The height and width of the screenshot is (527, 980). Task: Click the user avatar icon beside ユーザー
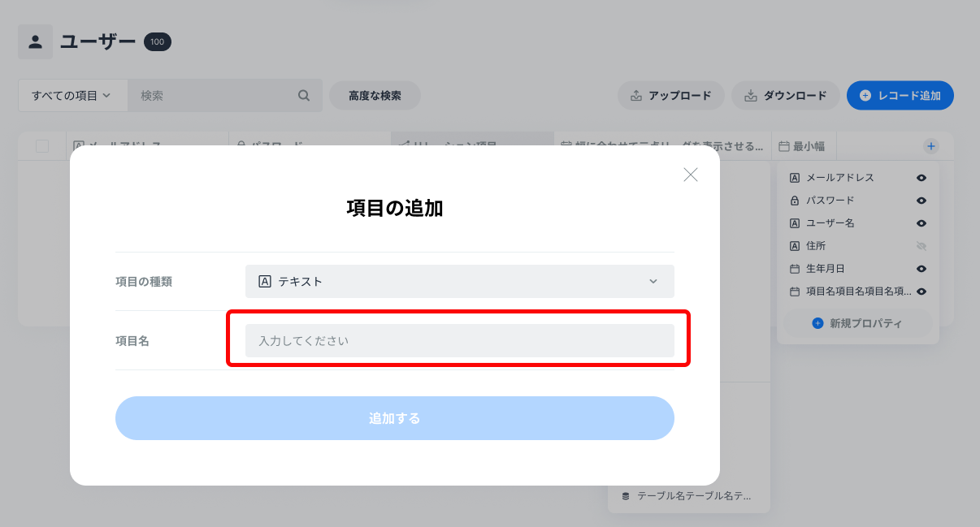coord(36,41)
